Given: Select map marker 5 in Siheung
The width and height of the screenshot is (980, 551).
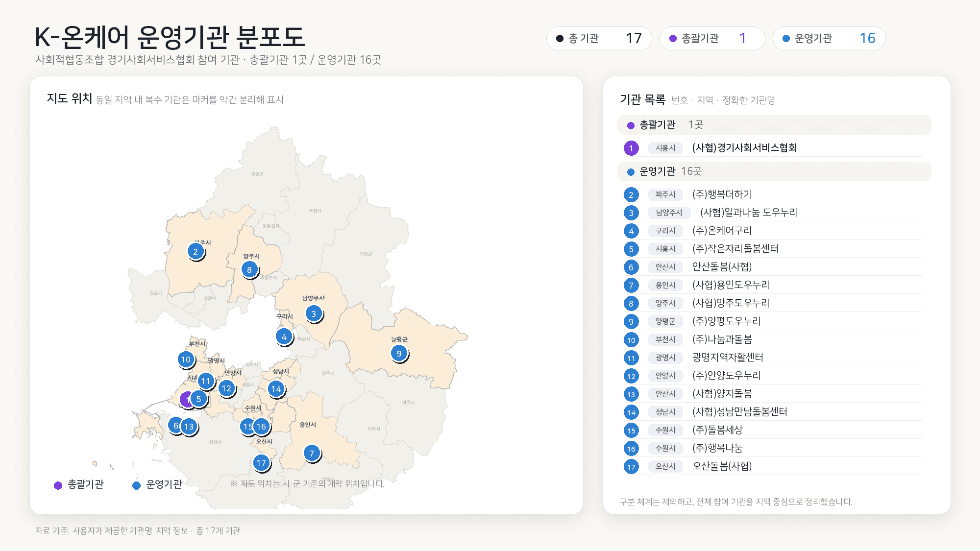Looking at the screenshot, I should pos(198,399).
